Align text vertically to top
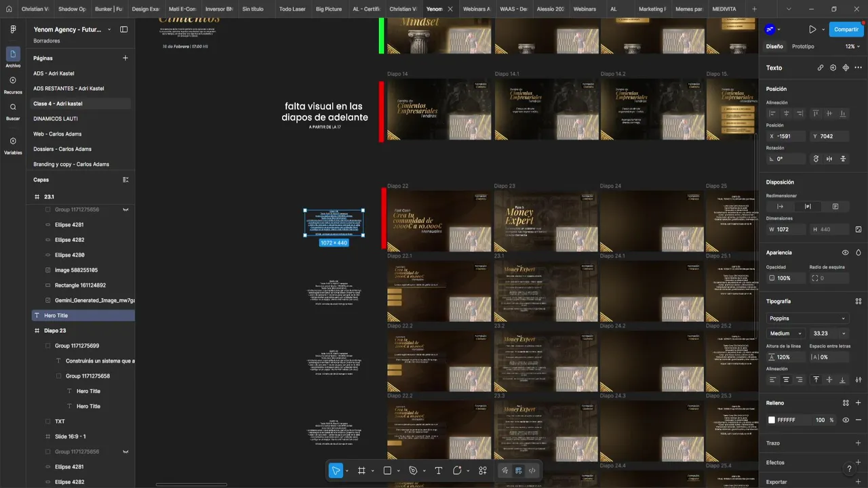 coord(816,380)
